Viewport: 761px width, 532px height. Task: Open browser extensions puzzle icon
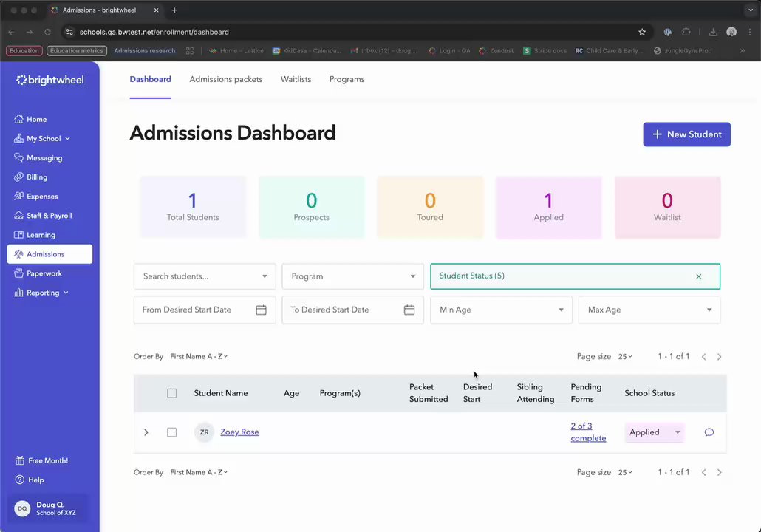[x=686, y=32]
